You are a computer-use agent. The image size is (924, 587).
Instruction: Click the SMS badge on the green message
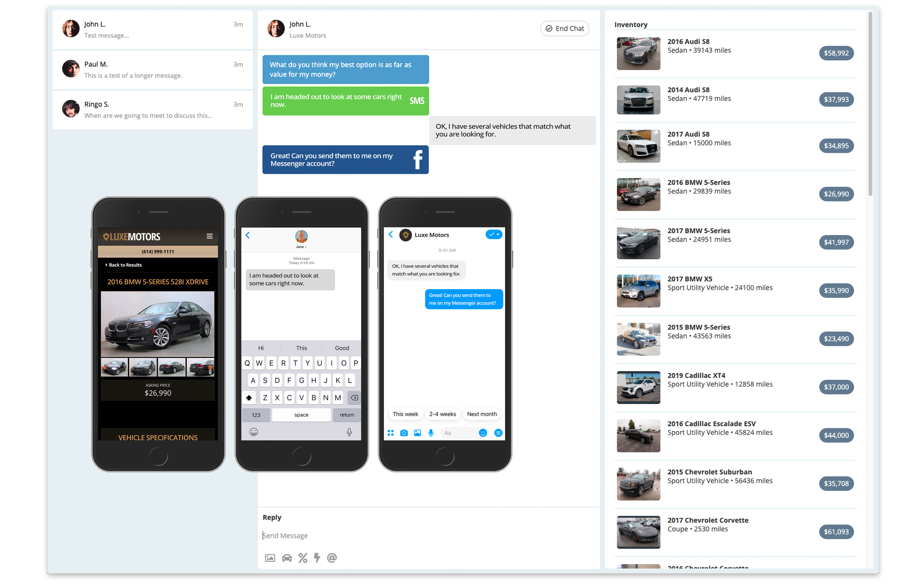tap(417, 101)
